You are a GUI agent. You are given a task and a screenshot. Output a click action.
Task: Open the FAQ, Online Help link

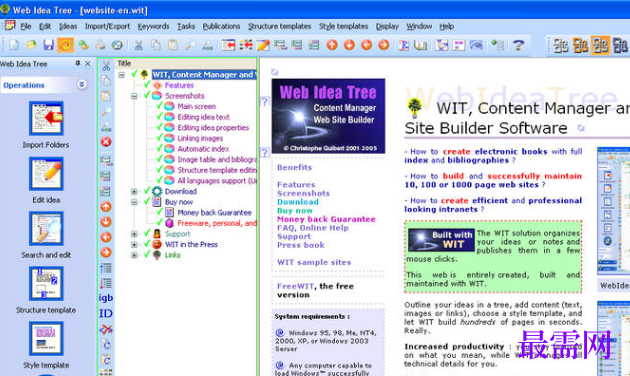(313, 228)
